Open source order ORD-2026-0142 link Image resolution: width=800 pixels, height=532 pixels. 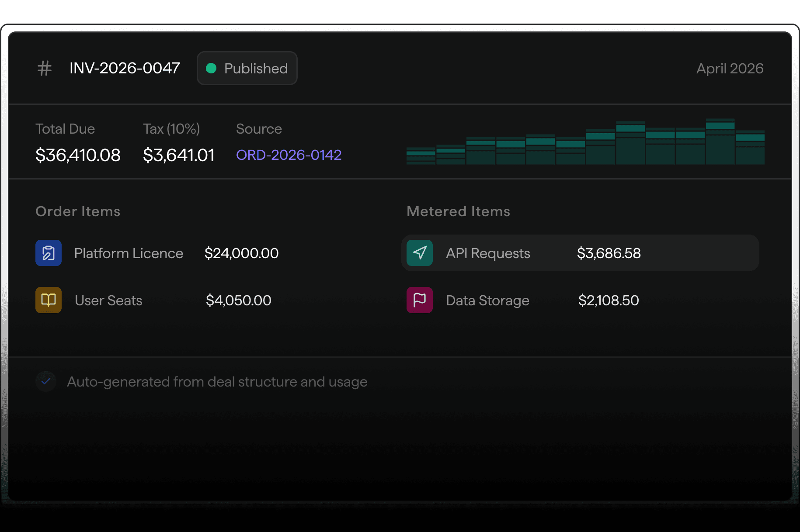[289, 155]
